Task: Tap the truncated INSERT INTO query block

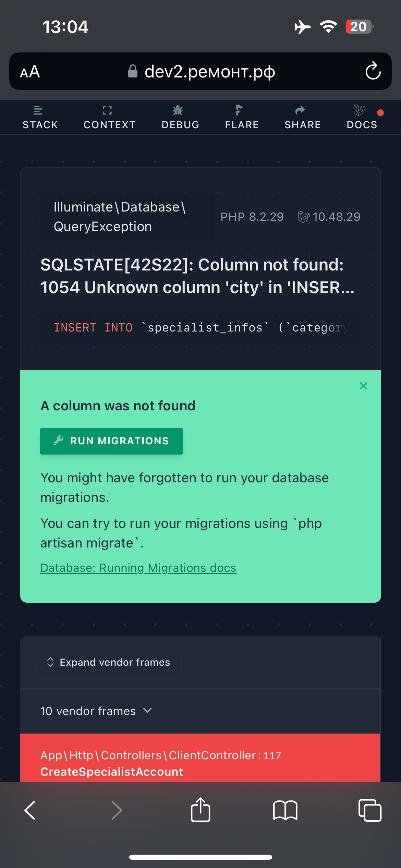Action: click(200, 328)
